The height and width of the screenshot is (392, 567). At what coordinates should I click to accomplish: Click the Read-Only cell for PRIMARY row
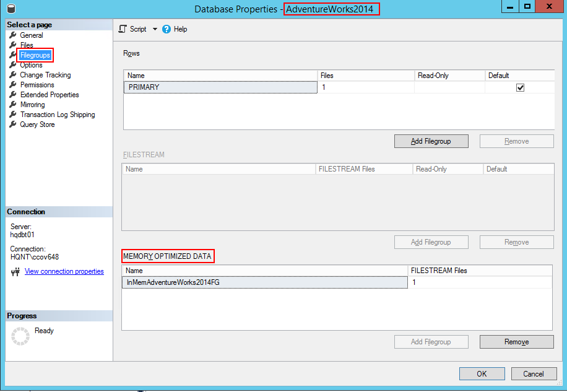pyautogui.click(x=449, y=87)
